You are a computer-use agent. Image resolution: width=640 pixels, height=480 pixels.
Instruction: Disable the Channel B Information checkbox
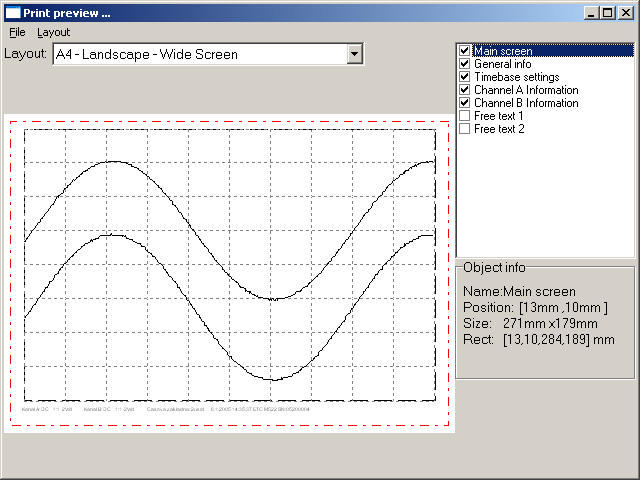point(464,103)
